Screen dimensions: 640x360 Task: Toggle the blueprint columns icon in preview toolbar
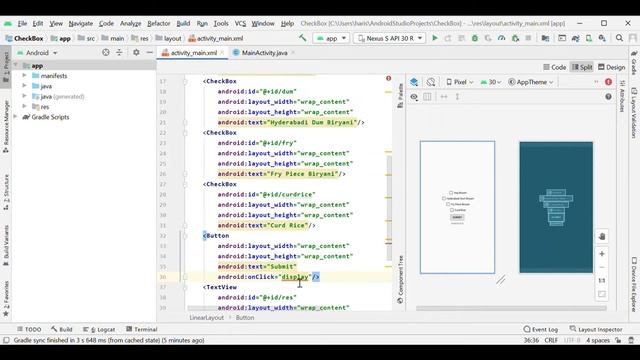(x=427, y=97)
